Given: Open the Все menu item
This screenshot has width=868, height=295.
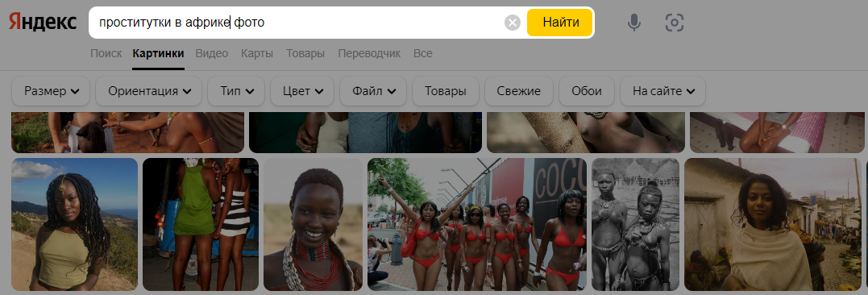Looking at the screenshot, I should [423, 54].
